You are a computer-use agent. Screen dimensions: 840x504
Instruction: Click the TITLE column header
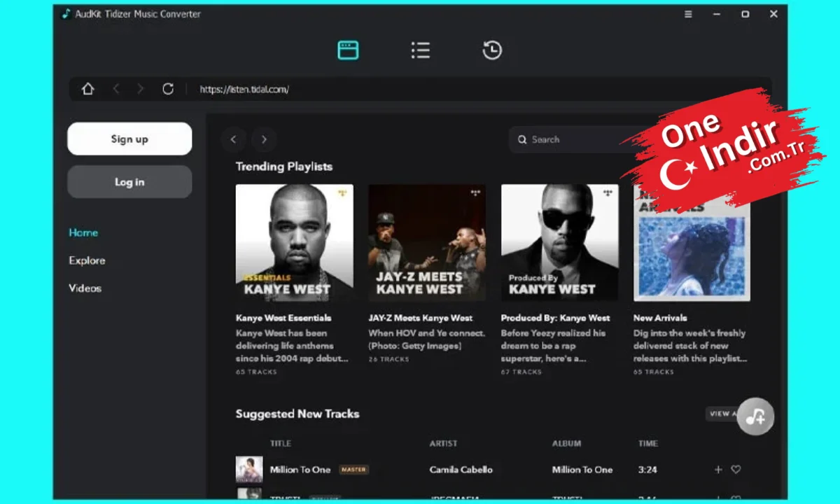pos(280,444)
